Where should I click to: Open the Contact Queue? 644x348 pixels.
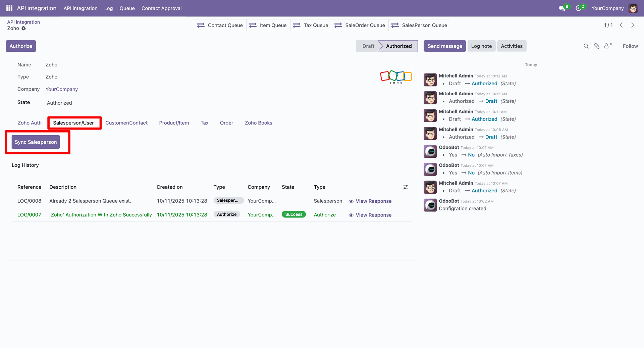point(220,25)
